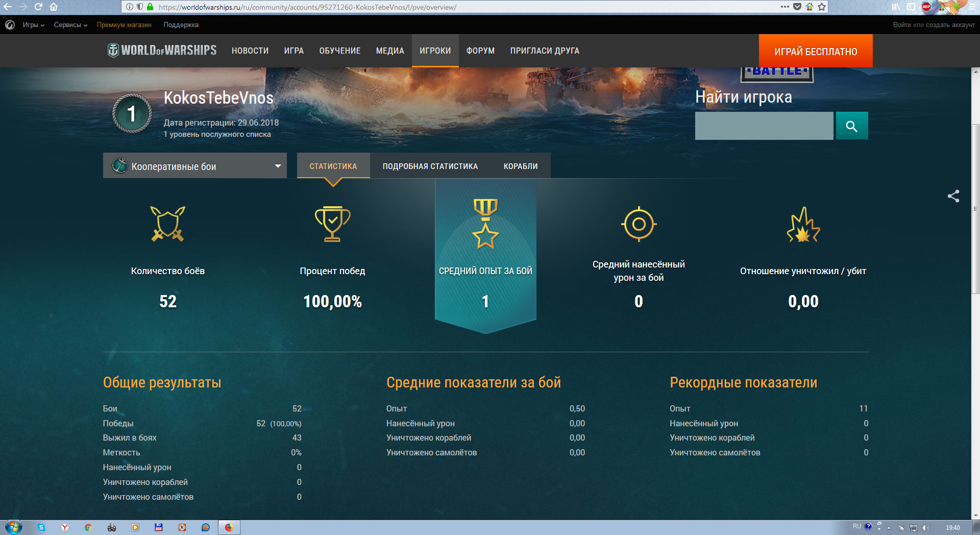This screenshot has height=535, width=980.
Task: Toggle the sidebar view icon
Action: pos(911,7)
